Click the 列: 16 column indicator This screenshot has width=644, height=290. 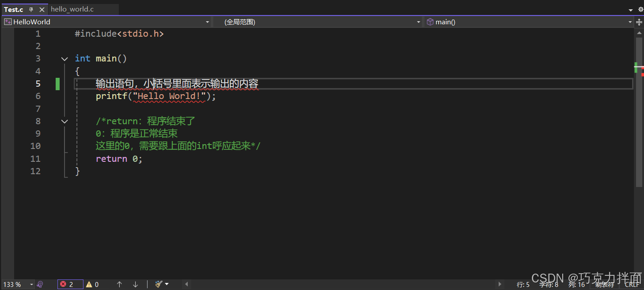pos(576,285)
